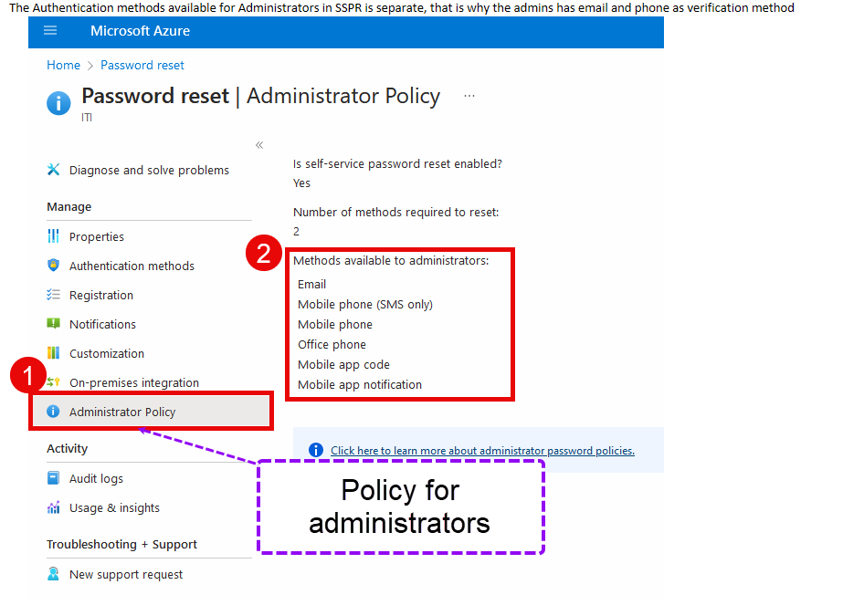Click 'Mobile phone (SMS only)' method text

(x=365, y=305)
